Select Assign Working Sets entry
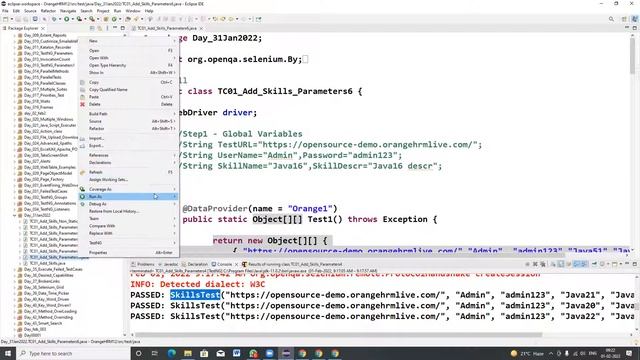The image size is (640, 360). coord(129,180)
